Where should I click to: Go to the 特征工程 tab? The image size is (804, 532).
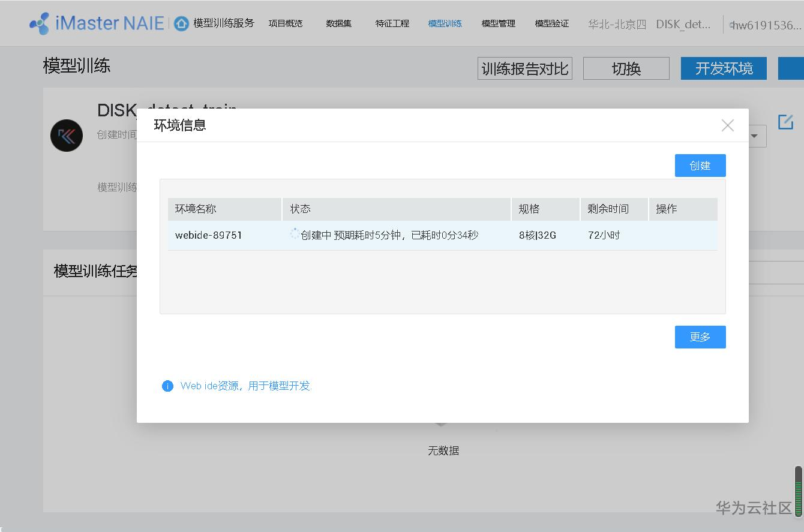(392, 23)
